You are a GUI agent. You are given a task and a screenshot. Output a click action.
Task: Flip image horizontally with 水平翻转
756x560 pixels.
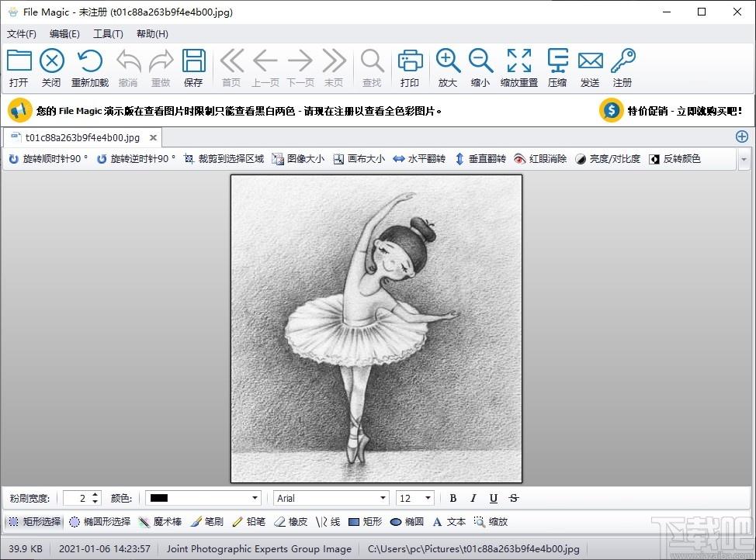click(419, 159)
